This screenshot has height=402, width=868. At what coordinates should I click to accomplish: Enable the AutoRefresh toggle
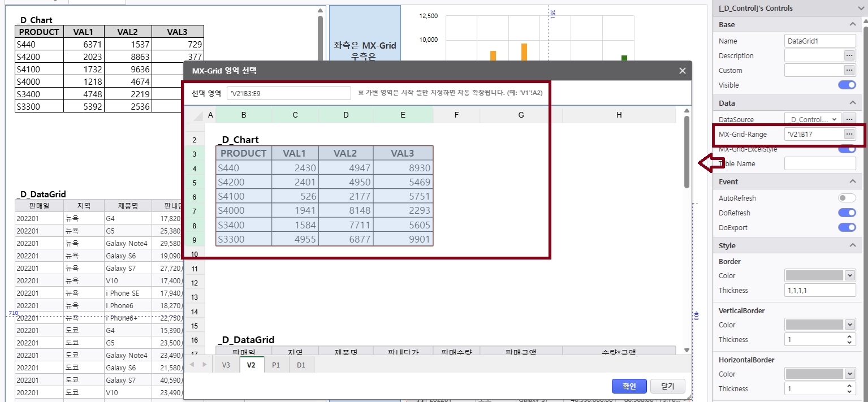[847, 198]
